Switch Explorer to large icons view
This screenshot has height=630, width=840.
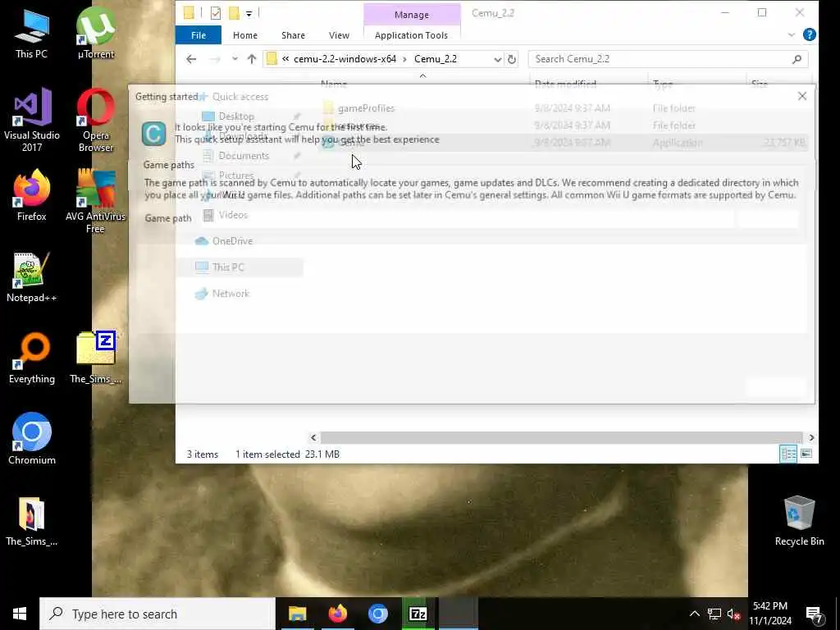(806, 454)
